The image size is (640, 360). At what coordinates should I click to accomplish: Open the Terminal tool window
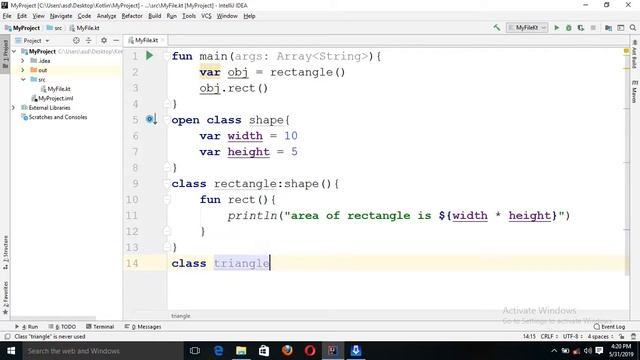click(100, 327)
